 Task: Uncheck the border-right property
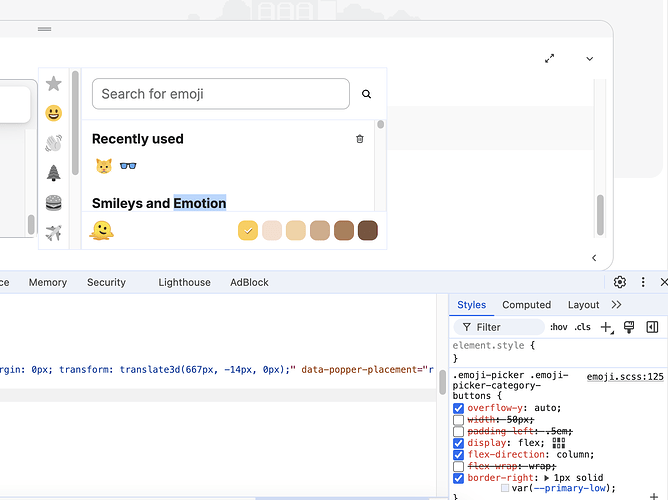pos(458,478)
